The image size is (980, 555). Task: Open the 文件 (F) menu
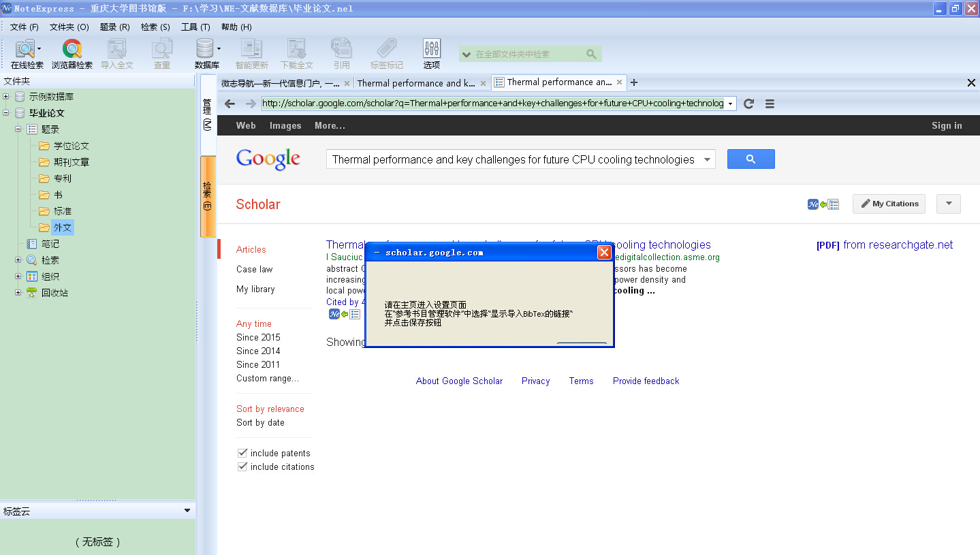pos(24,27)
